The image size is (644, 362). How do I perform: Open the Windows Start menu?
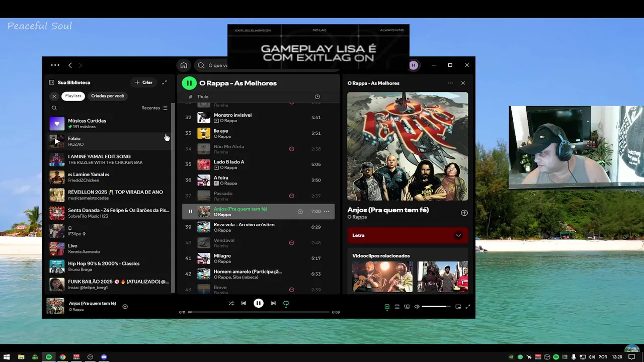point(7,357)
